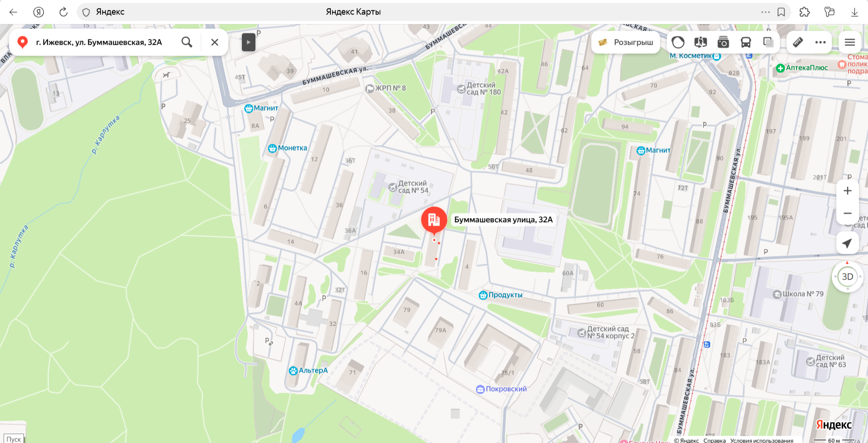Toggle the public transport bus layer
The height and width of the screenshot is (443, 868).
[745, 42]
